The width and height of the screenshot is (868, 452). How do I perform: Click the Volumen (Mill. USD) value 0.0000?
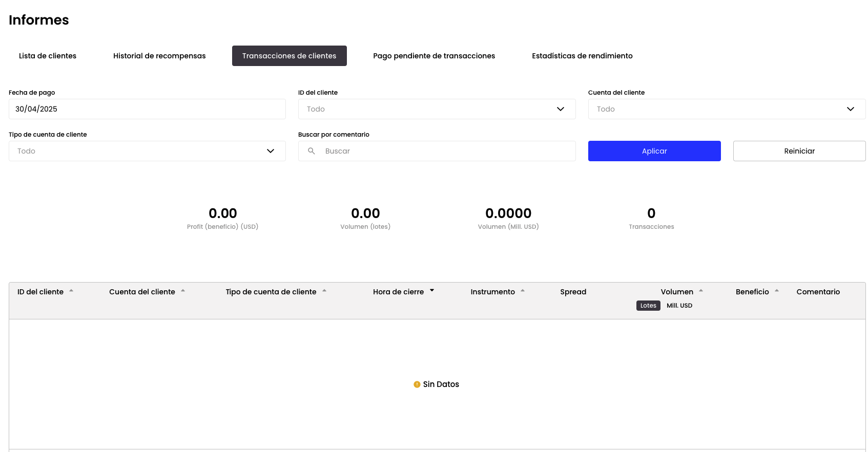pyautogui.click(x=508, y=213)
